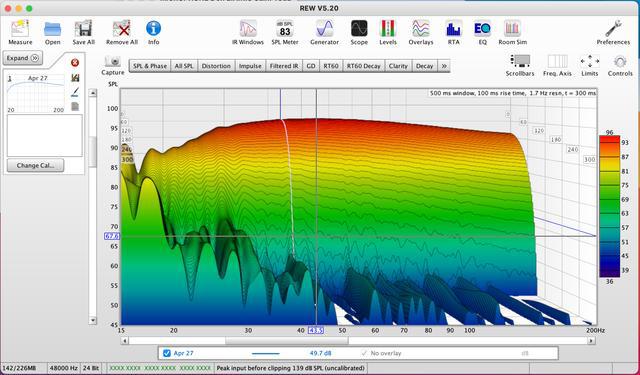Viewport: 640px width, 375px height.
Task: Open the signal Generator
Action: pyautogui.click(x=324, y=32)
